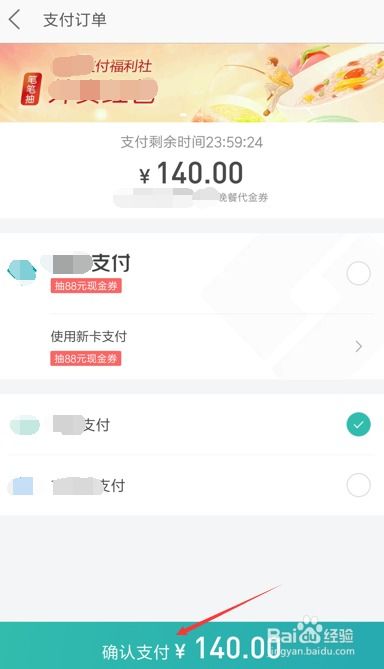The height and width of the screenshot is (669, 384).
Task: Tap 确认支付 ¥140.00 button
Action: (x=192, y=646)
